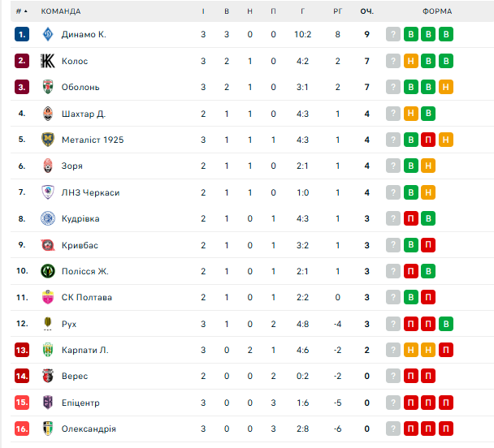Click the rank 16 position badge

(22, 429)
